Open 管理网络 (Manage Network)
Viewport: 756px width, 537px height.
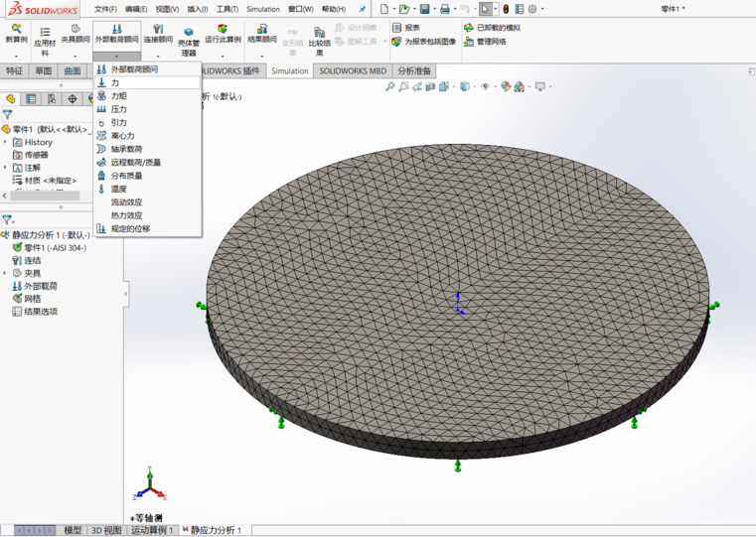click(x=485, y=42)
